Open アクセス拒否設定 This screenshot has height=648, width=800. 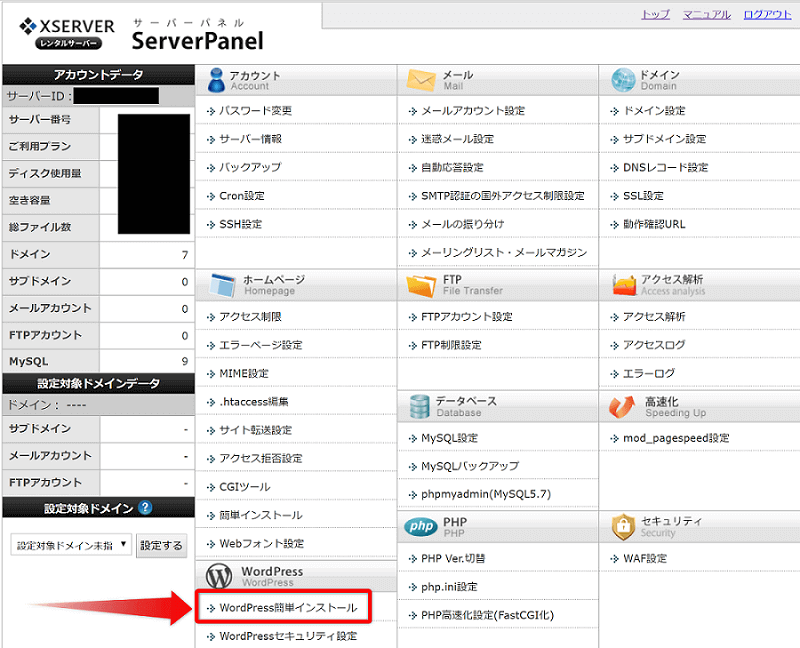[x=260, y=459]
